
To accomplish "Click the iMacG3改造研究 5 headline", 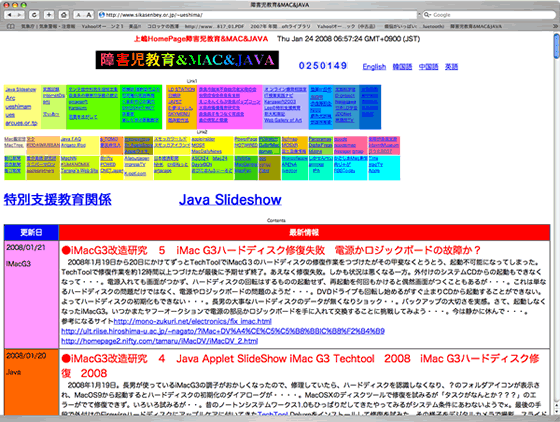I will 271,250.
